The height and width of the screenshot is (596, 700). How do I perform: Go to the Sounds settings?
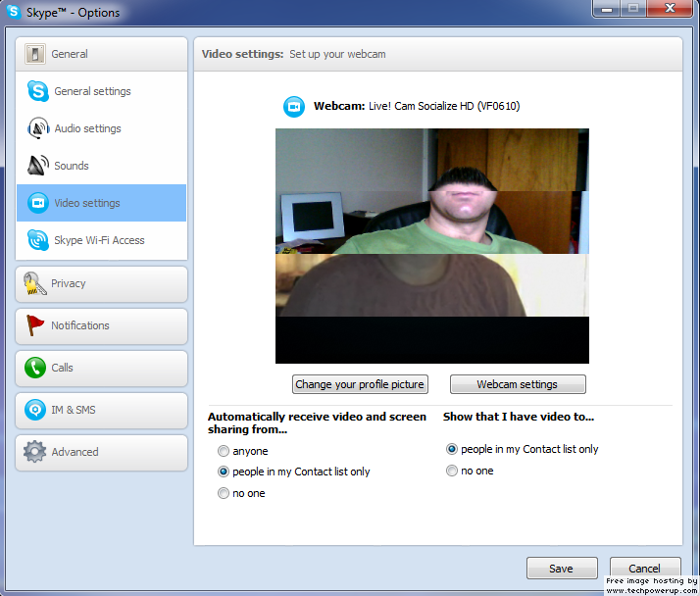tap(101, 166)
